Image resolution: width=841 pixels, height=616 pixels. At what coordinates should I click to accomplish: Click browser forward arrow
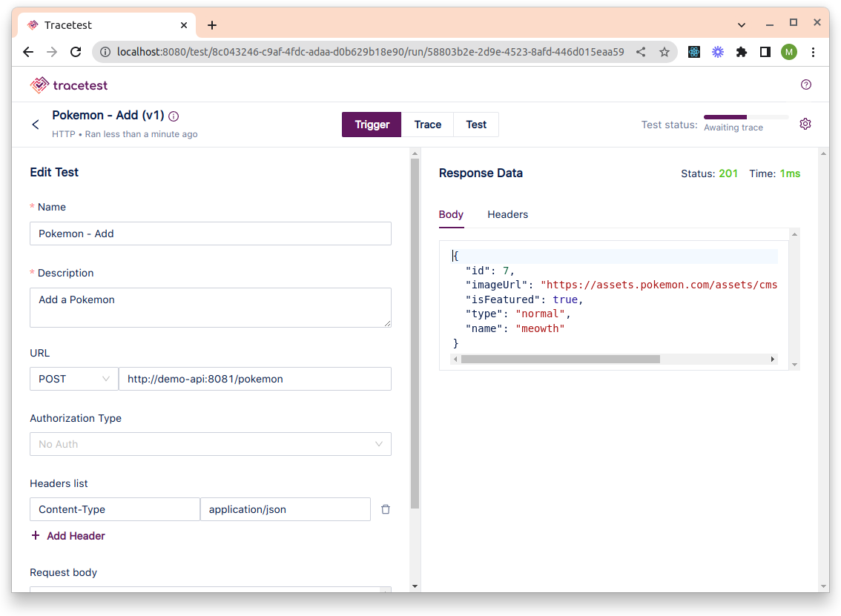pyautogui.click(x=51, y=52)
